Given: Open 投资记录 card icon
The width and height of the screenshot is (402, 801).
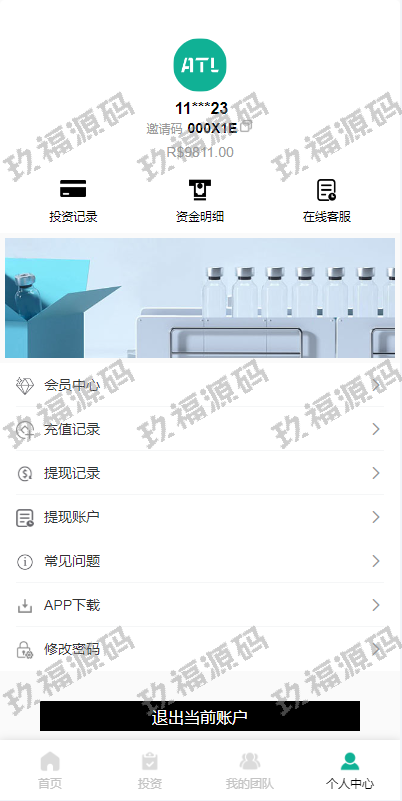Looking at the screenshot, I should pos(73,189).
